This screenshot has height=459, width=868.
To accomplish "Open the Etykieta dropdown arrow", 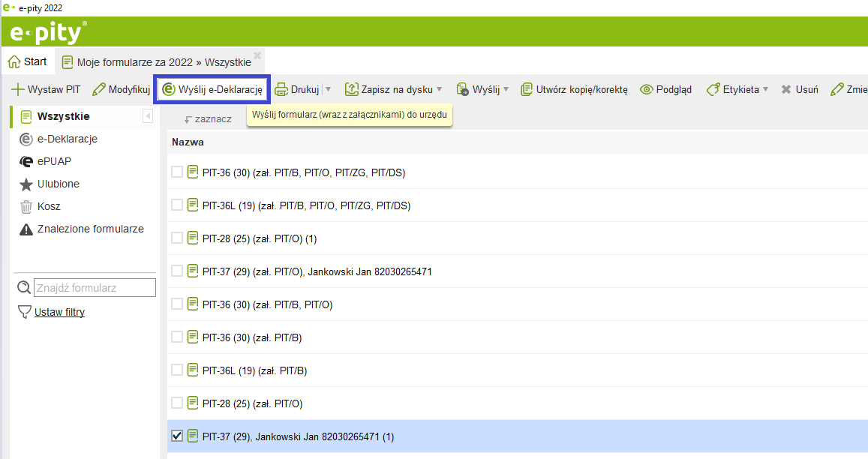I will point(765,89).
